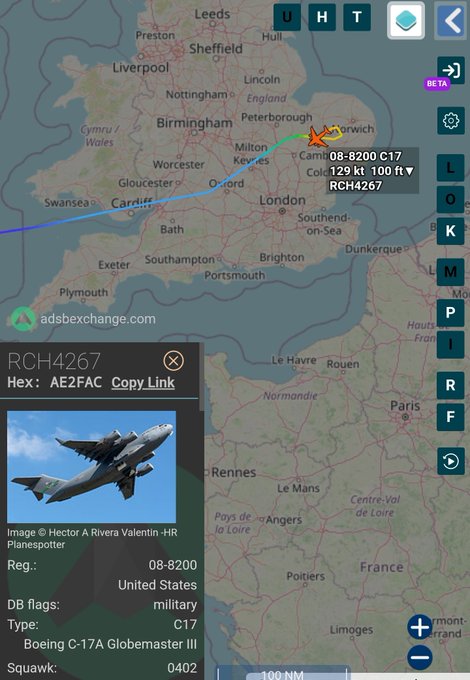Toggle the H map button
This screenshot has height=680, width=470.
pyautogui.click(x=322, y=17)
